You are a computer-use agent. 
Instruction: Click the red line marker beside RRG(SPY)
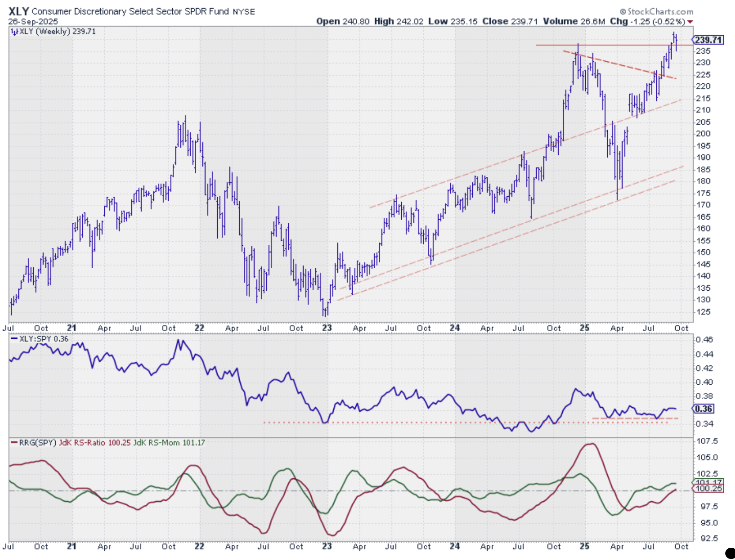(x=14, y=442)
